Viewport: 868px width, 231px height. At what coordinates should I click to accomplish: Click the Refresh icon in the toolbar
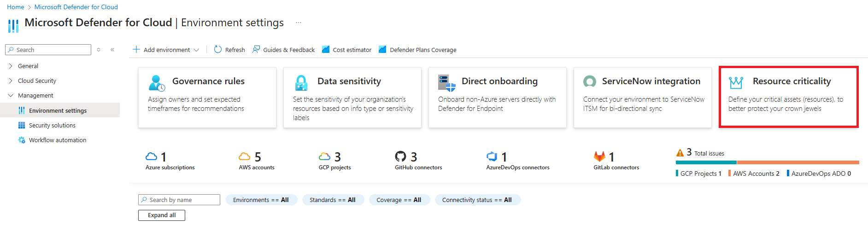pyautogui.click(x=218, y=50)
